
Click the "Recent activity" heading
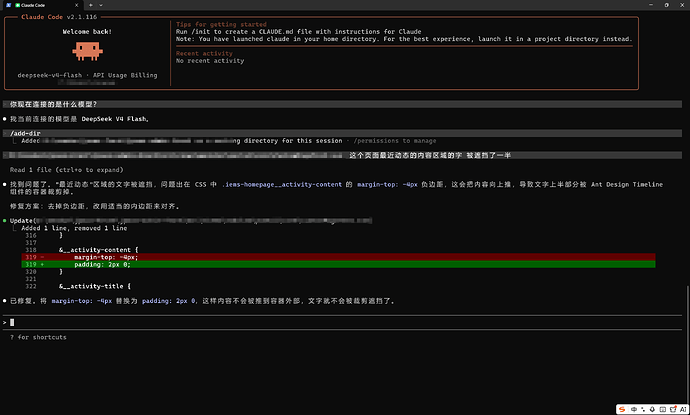[x=204, y=53]
